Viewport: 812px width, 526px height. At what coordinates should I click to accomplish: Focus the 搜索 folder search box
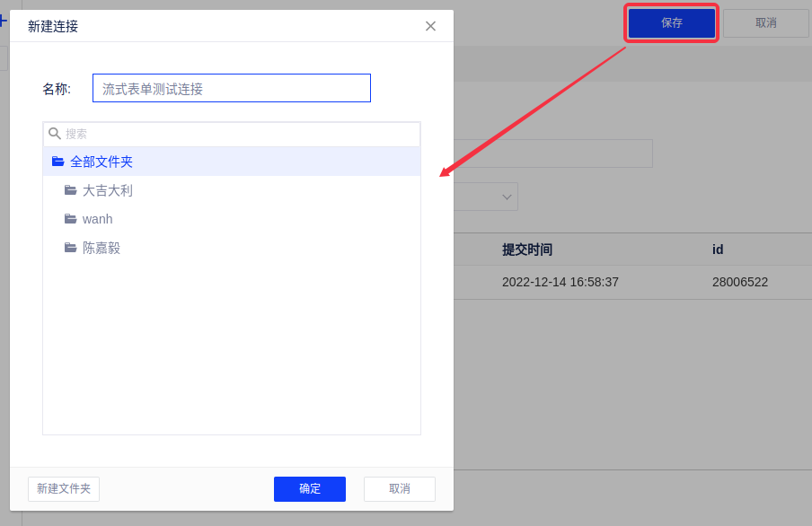tap(238, 134)
